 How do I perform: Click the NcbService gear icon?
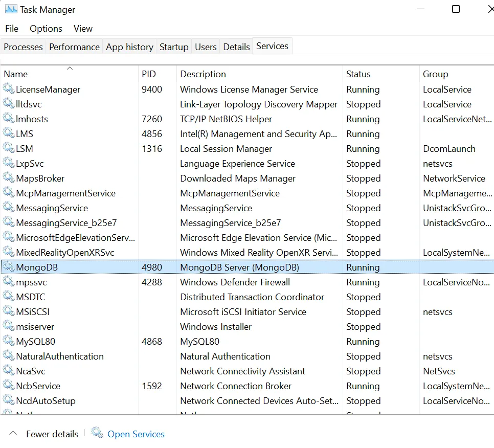point(9,385)
